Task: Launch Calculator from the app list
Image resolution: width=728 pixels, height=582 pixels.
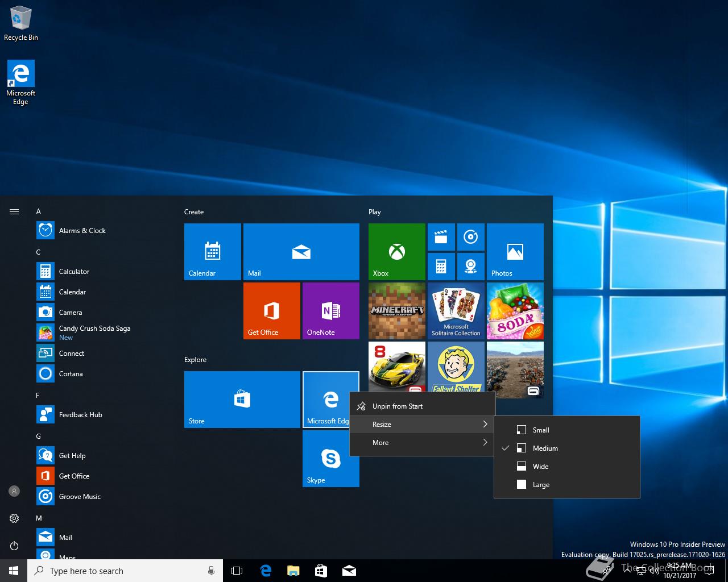Action: pyautogui.click(x=102, y=271)
